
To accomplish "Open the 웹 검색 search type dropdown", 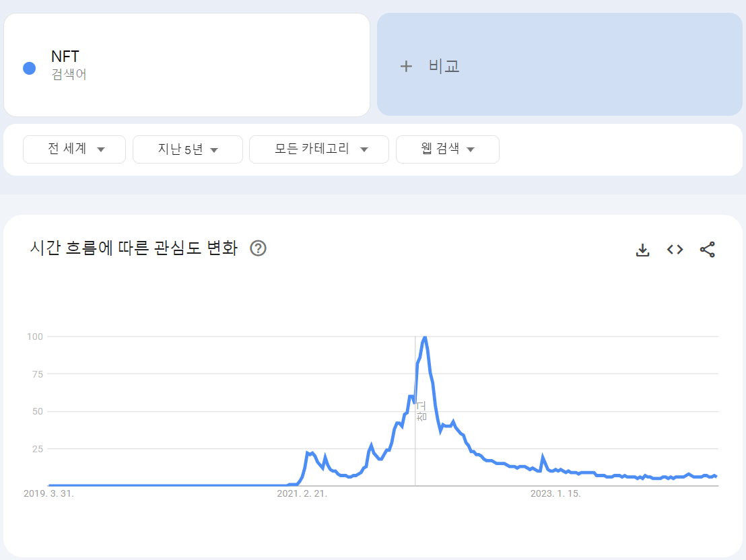I will pos(447,149).
